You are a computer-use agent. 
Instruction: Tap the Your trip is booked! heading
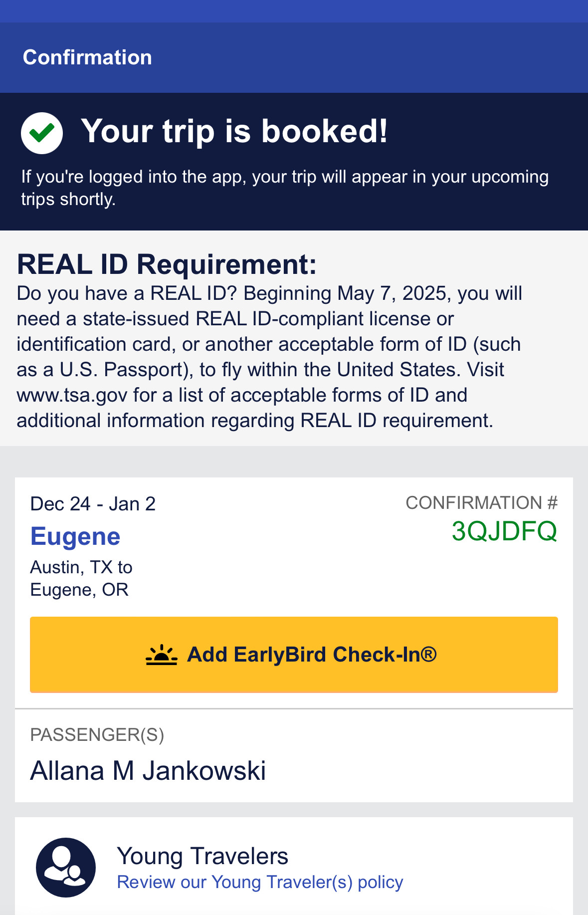point(234,131)
